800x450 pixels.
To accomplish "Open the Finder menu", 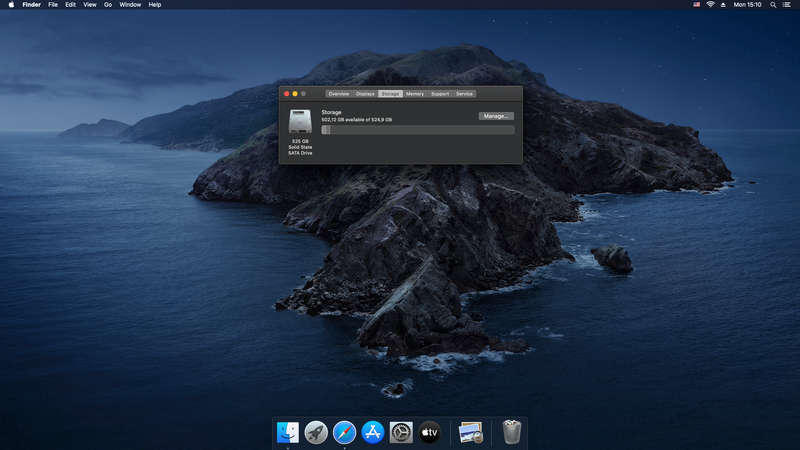I will 32,5.
